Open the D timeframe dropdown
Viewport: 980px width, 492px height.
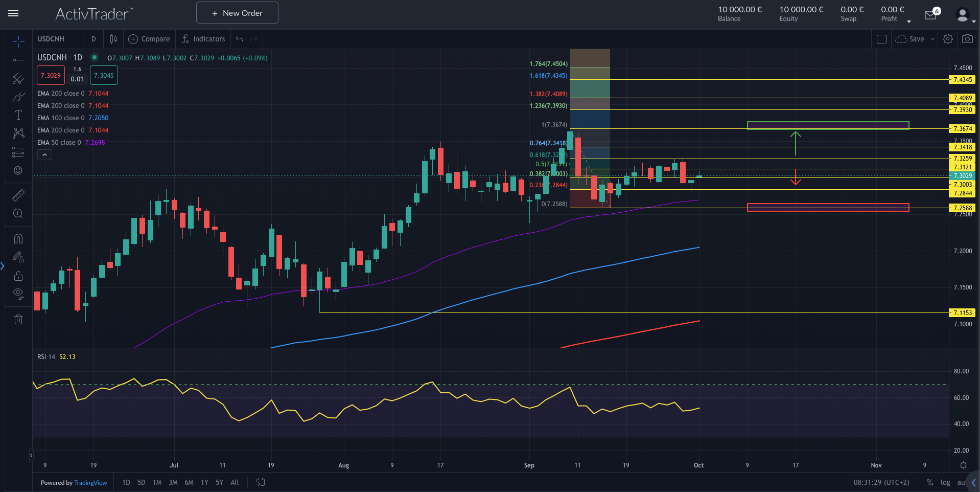click(94, 39)
